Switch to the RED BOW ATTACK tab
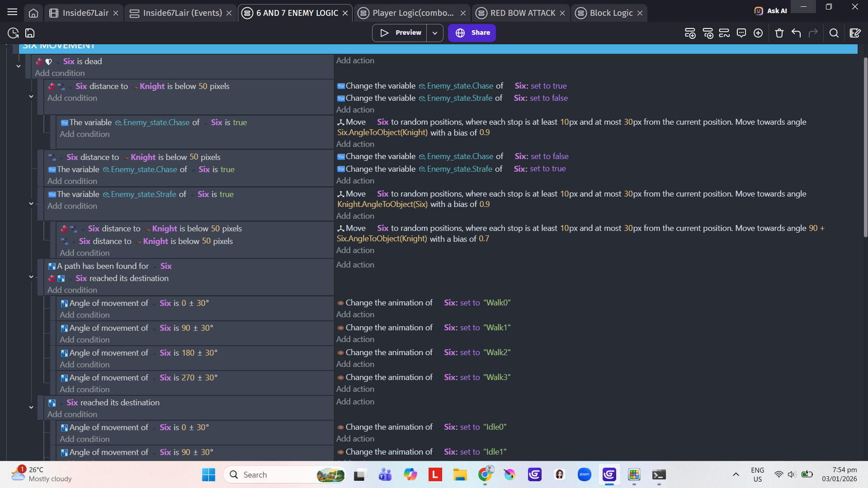868x488 pixels. point(522,13)
